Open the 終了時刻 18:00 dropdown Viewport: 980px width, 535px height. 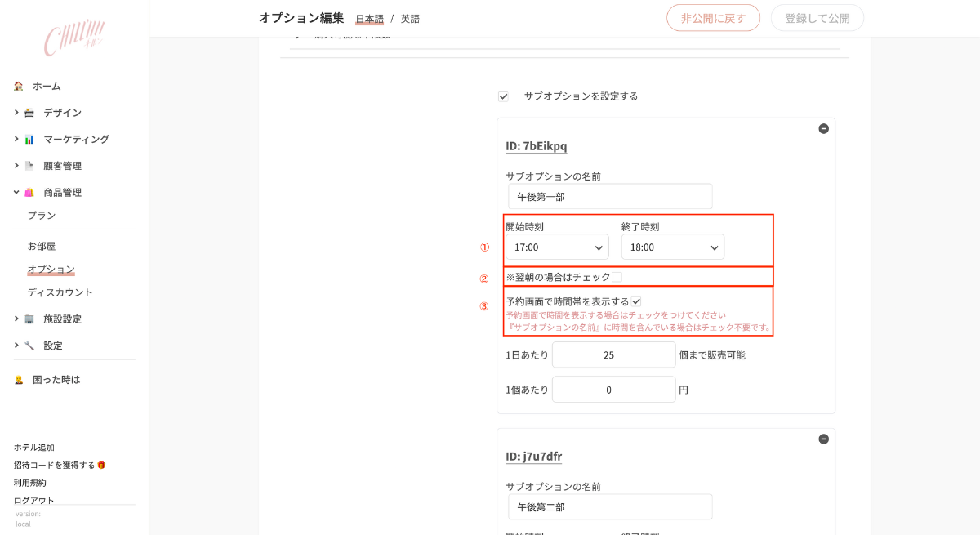click(x=673, y=247)
